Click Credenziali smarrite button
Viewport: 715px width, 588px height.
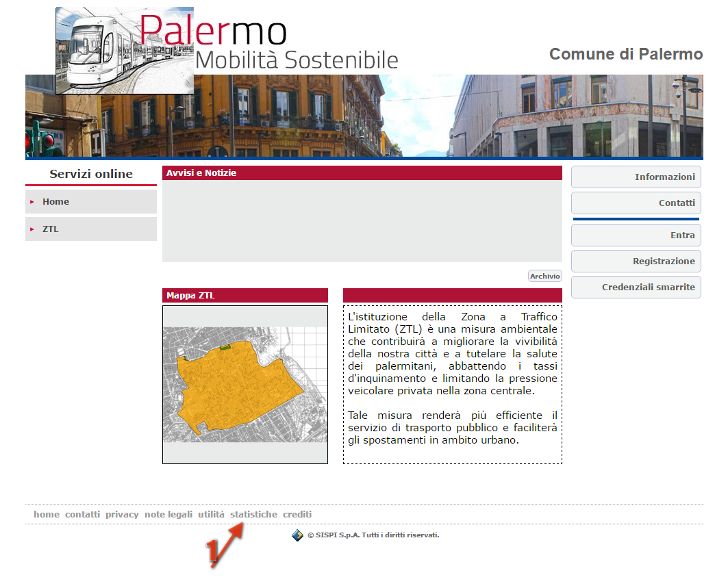[636, 287]
